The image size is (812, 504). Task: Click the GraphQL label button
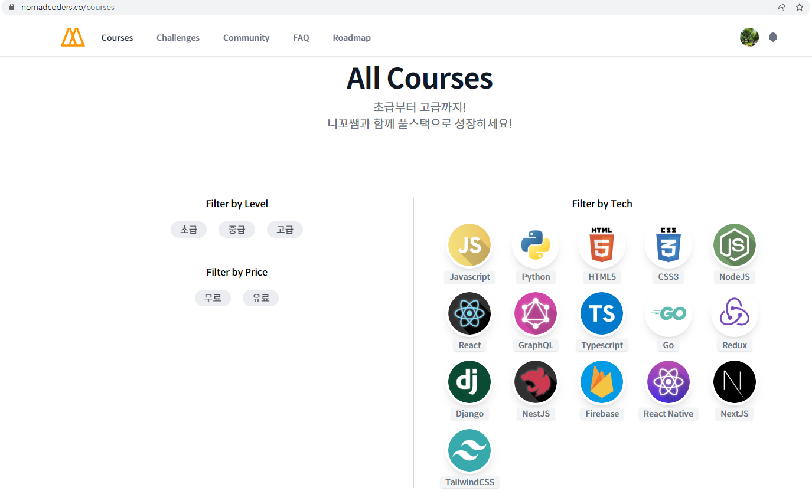coord(536,345)
